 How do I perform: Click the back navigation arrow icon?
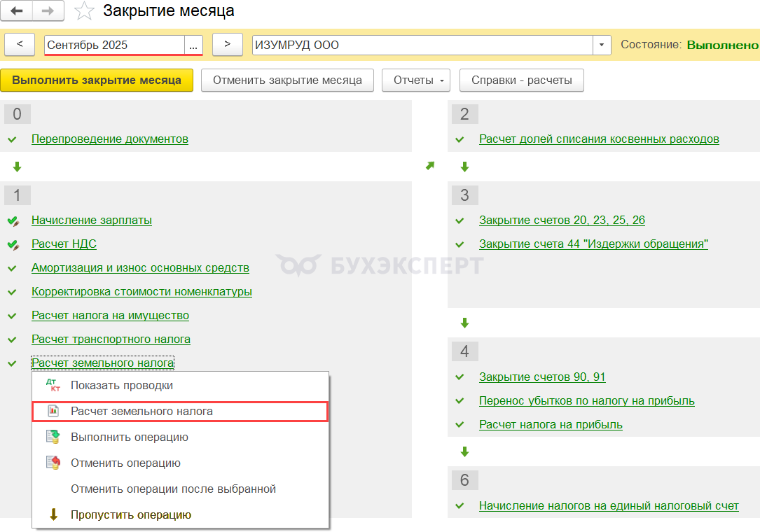pyautogui.click(x=18, y=10)
